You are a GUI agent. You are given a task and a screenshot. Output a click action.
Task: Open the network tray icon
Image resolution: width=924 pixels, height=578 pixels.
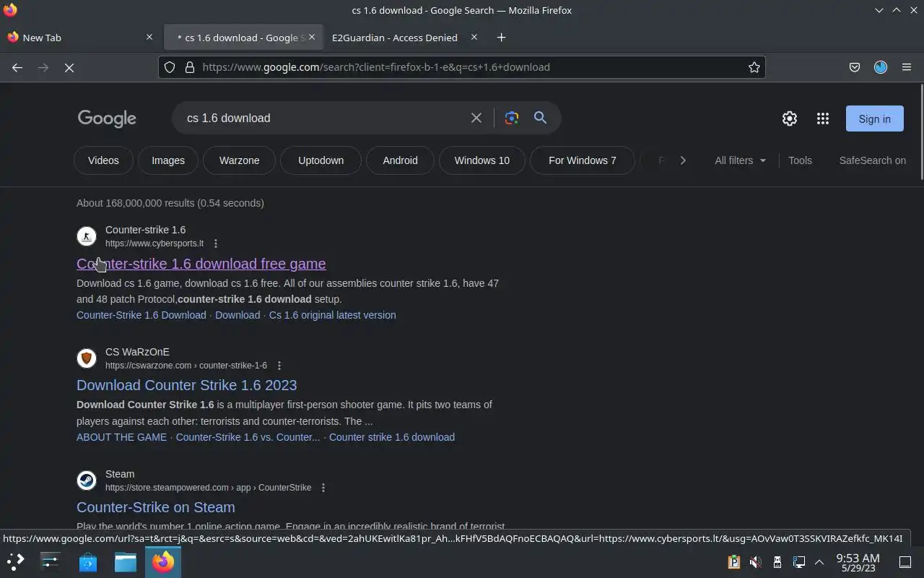point(799,562)
